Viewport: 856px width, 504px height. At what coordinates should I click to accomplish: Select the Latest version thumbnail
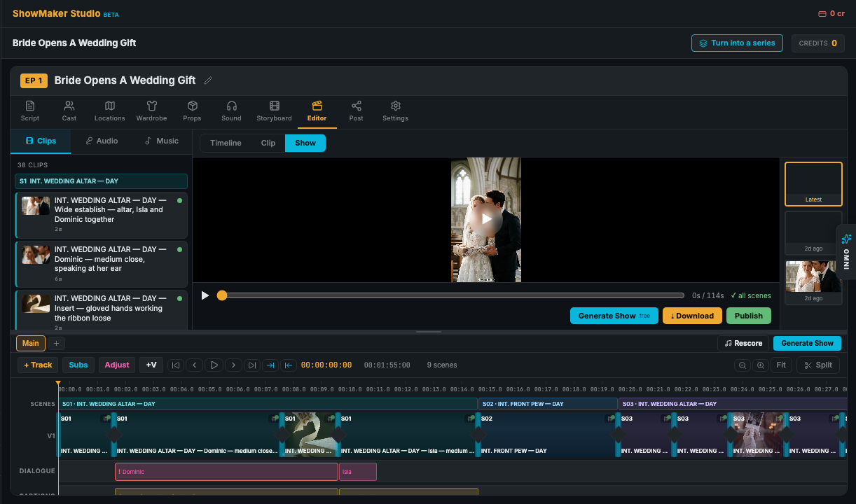(x=813, y=184)
